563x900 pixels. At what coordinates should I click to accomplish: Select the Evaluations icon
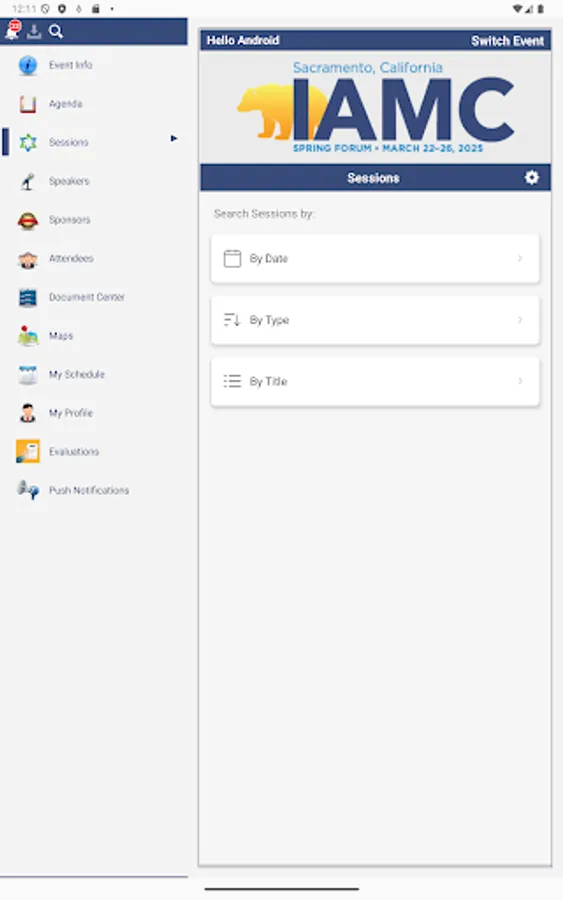[x=28, y=452]
